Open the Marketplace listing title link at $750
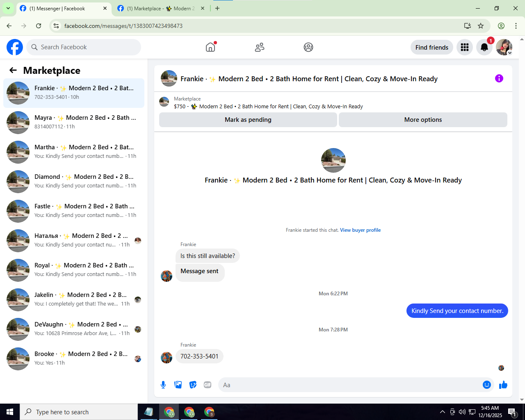This screenshot has height=420, width=525. coord(268,106)
